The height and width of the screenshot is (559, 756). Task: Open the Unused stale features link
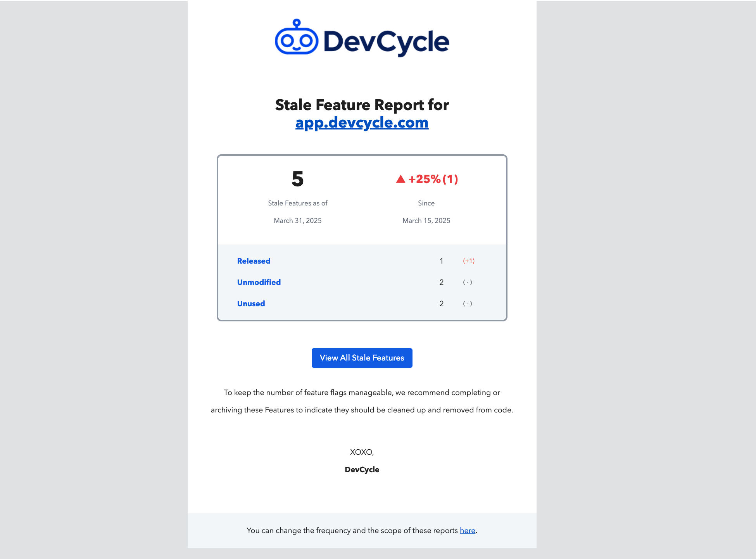(251, 304)
